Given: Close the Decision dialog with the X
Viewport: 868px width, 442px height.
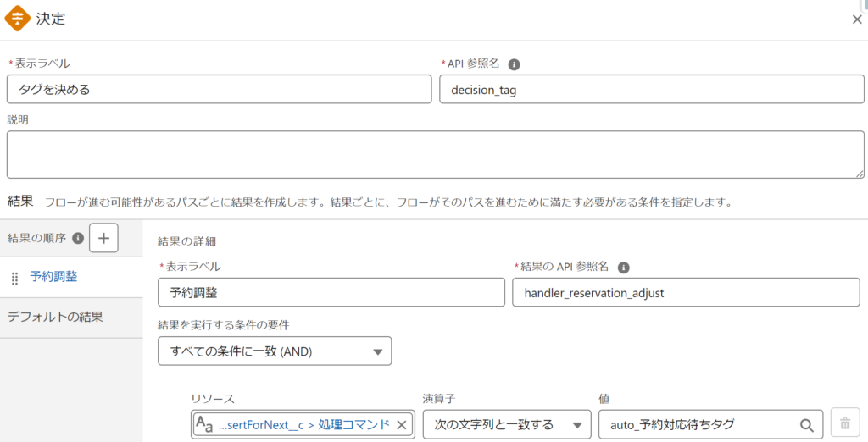Looking at the screenshot, I should pos(857,19).
